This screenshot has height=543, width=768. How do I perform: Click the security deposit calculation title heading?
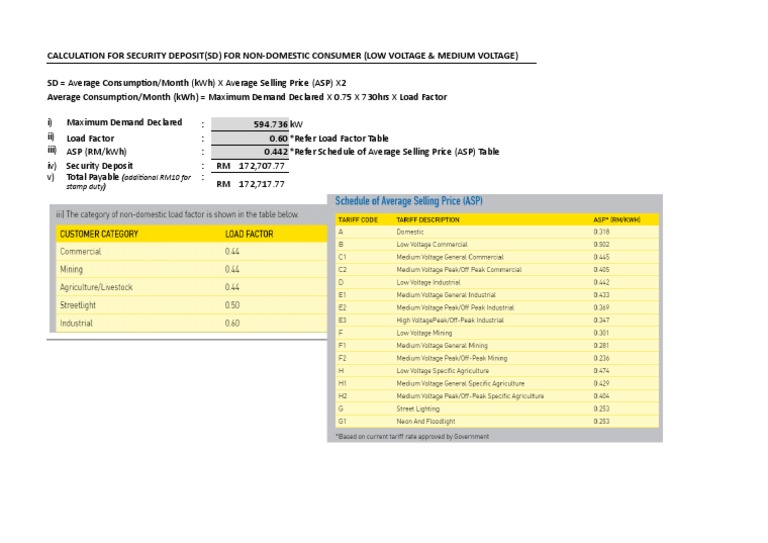[x=283, y=55]
